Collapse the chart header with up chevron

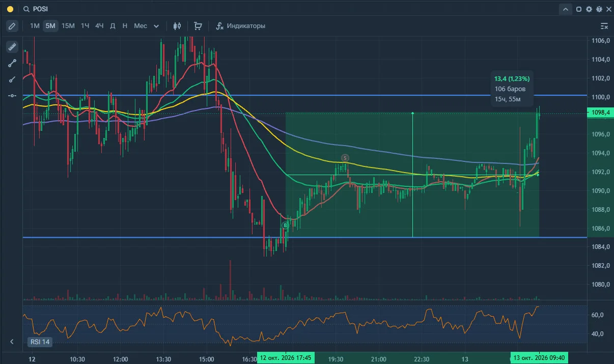coord(566,9)
